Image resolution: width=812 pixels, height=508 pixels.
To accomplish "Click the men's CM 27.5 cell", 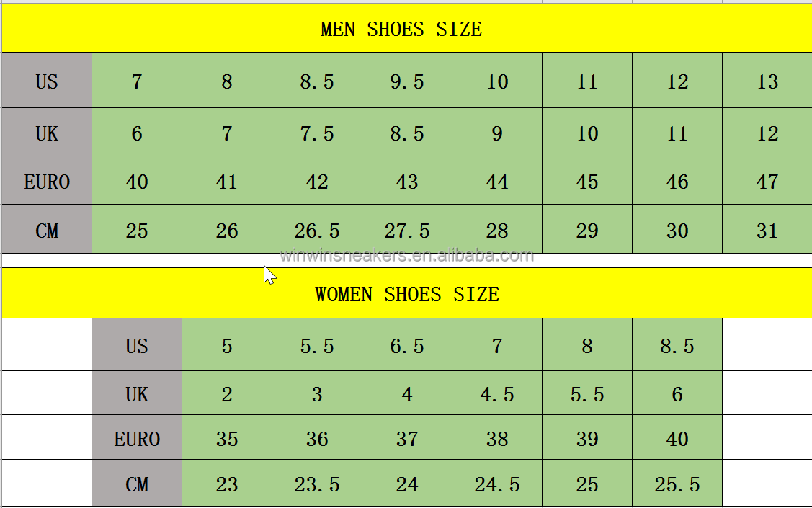I will pyautogui.click(x=407, y=230).
